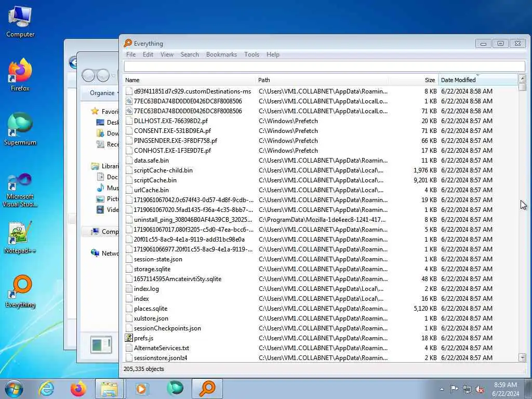Open the Computer desktop icon

click(20, 22)
